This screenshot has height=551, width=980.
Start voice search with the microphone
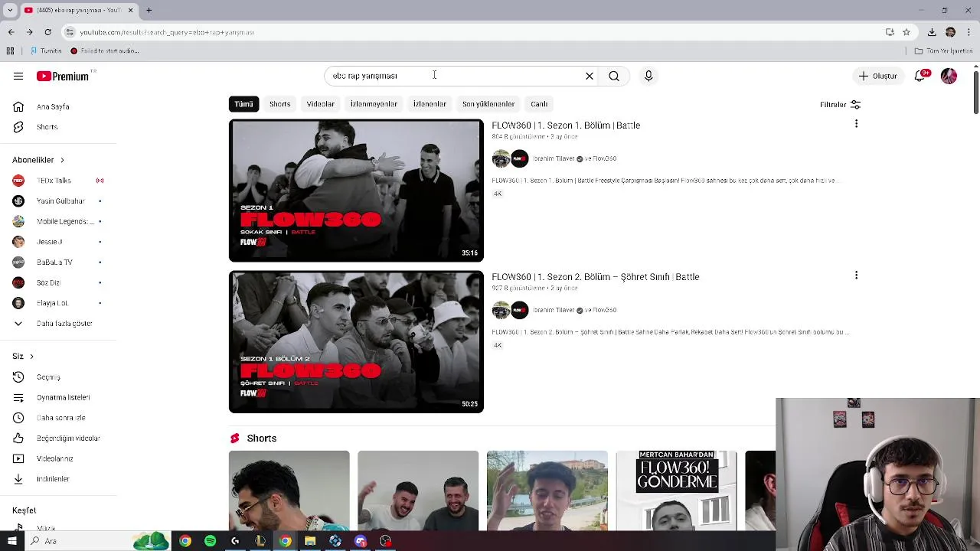click(x=648, y=76)
